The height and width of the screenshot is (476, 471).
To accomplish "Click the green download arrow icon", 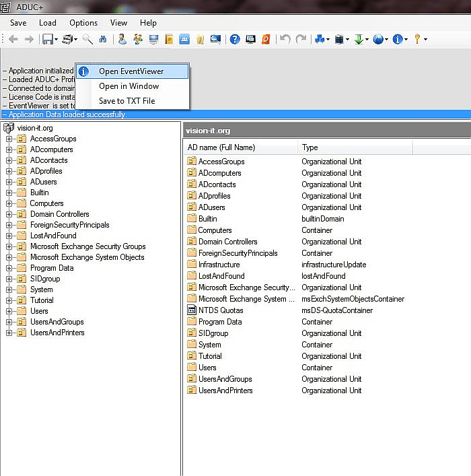I will pyautogui.click(x=359, y=39).
